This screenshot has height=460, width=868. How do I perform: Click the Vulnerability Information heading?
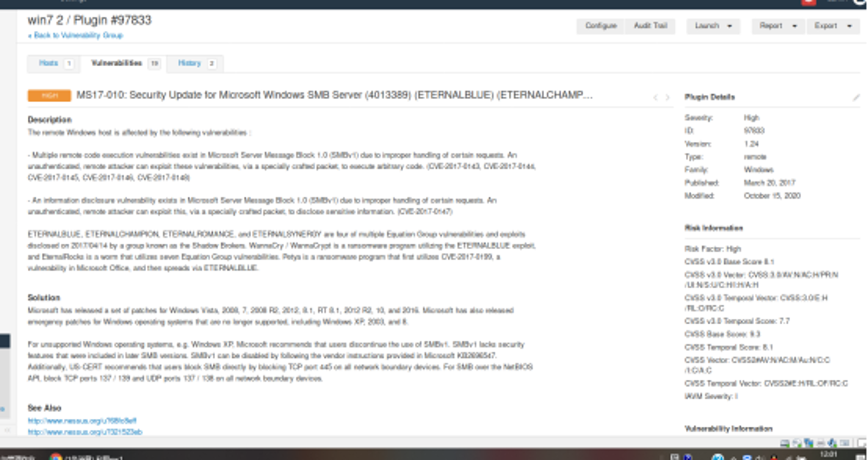tap(728, 429)
